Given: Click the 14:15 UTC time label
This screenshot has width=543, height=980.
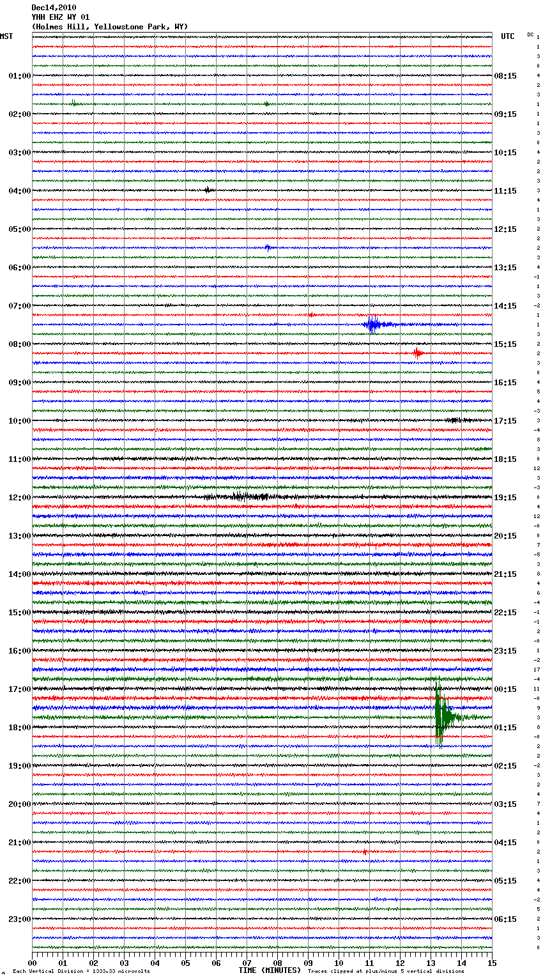Looking at the screenshot, I should 505,306.
